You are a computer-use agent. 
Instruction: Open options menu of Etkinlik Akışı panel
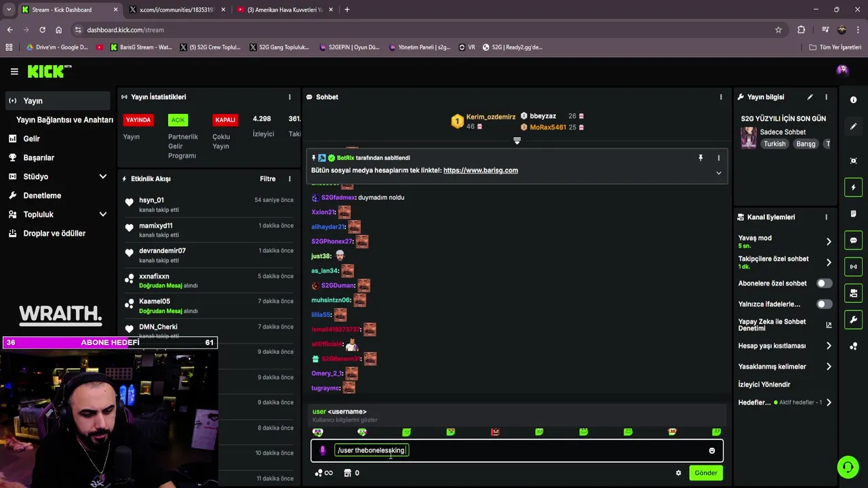290,179
